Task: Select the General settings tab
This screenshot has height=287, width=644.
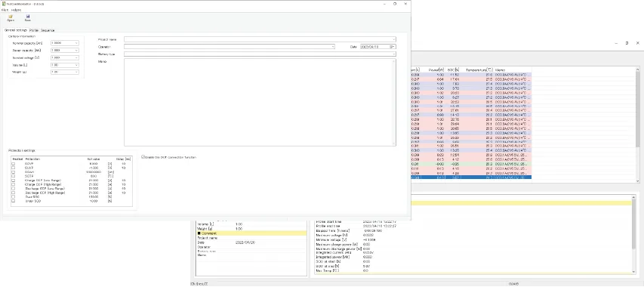Action: click(16, 30)
